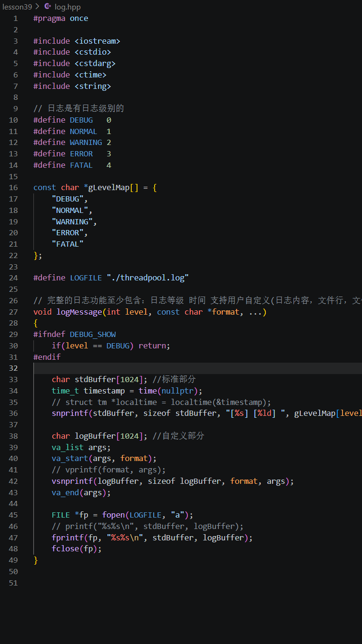The image size is (362, 644).
Task: Click the "#ifndef DEBUG_SHOW" line
Action: point(75,335)
